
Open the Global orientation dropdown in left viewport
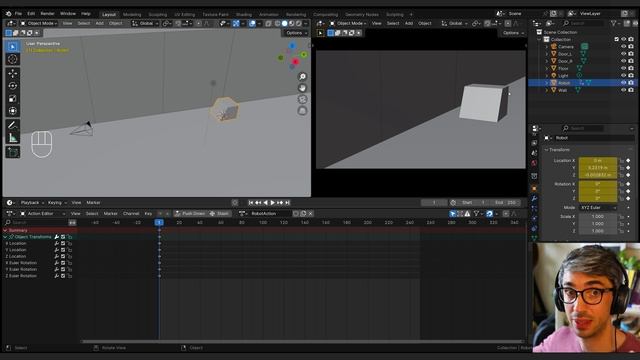pyautogui.click(x=145, y=23)
